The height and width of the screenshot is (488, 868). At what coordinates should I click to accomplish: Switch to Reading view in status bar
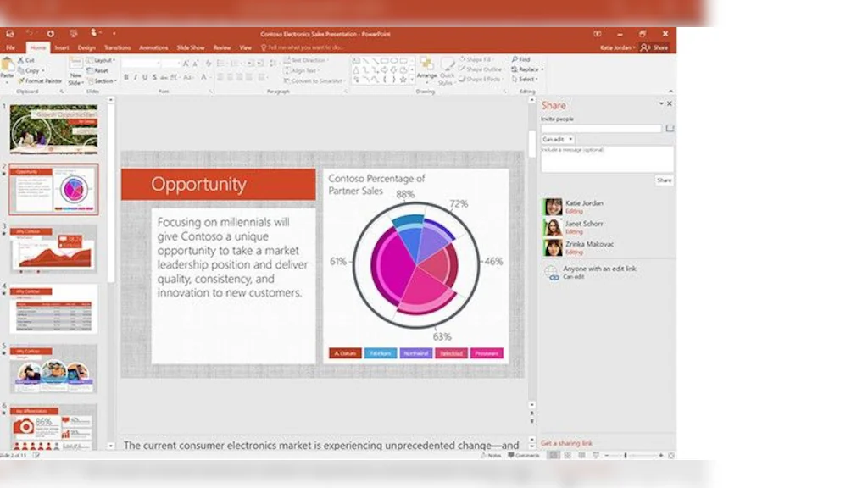pyautogui.click(x=581, y=455)
